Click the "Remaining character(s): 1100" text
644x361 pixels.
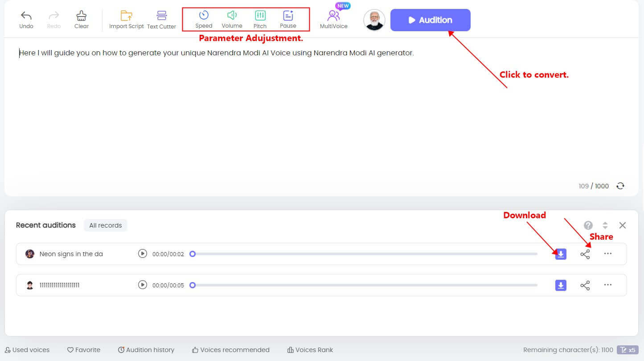(568, 350)
